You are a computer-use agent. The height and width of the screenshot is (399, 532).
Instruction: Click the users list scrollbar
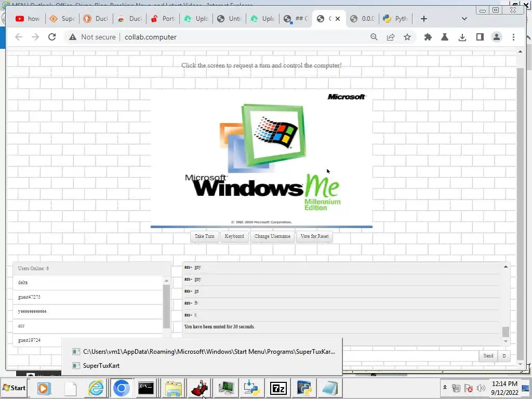pos(166,307)
